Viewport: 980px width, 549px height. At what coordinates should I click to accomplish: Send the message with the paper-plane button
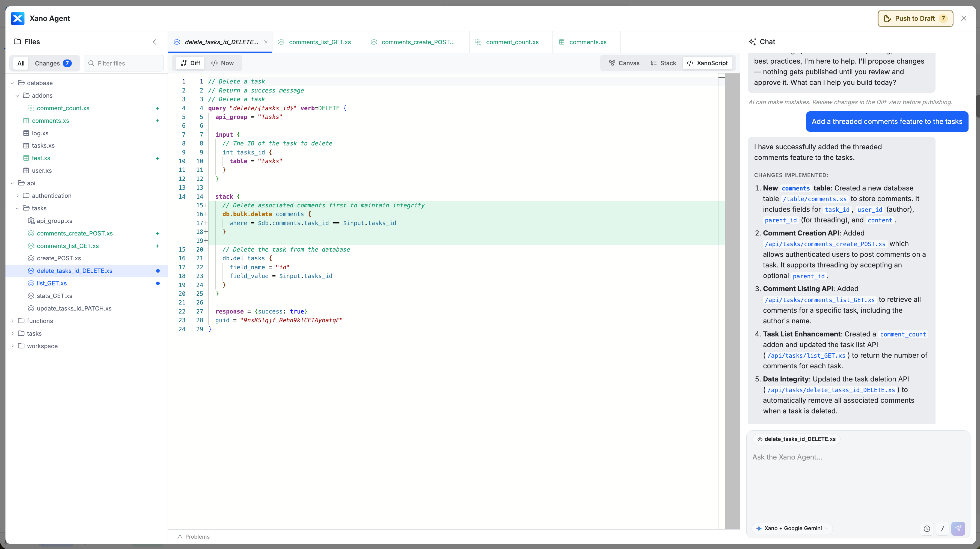point(958,529)
